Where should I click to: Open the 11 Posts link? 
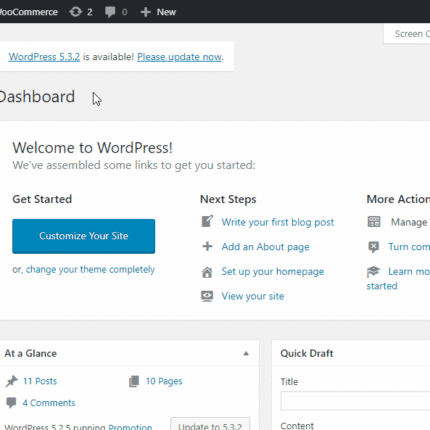click(40, 381)
